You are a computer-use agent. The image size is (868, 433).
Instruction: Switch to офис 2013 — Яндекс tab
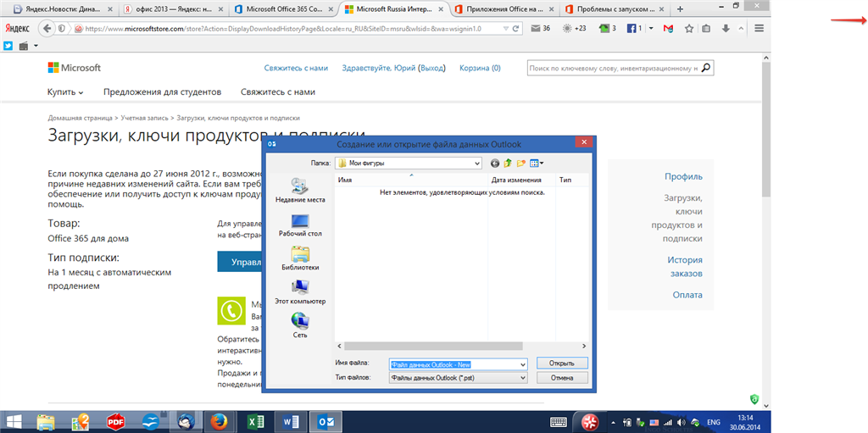[x=173, y=8]
